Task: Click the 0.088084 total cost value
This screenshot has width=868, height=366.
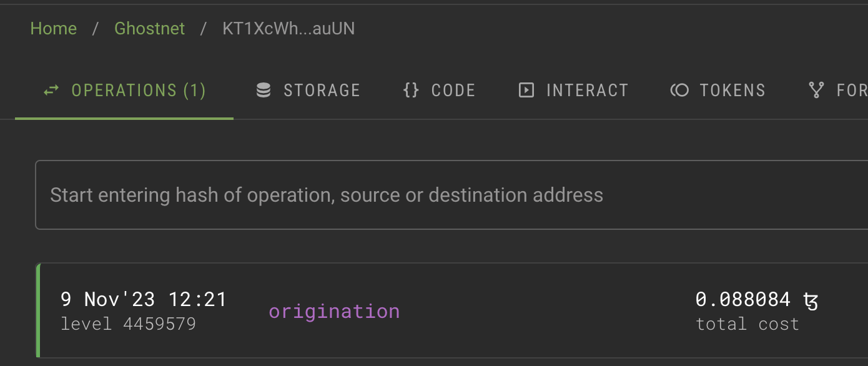Action: click(x=743, y=300)
